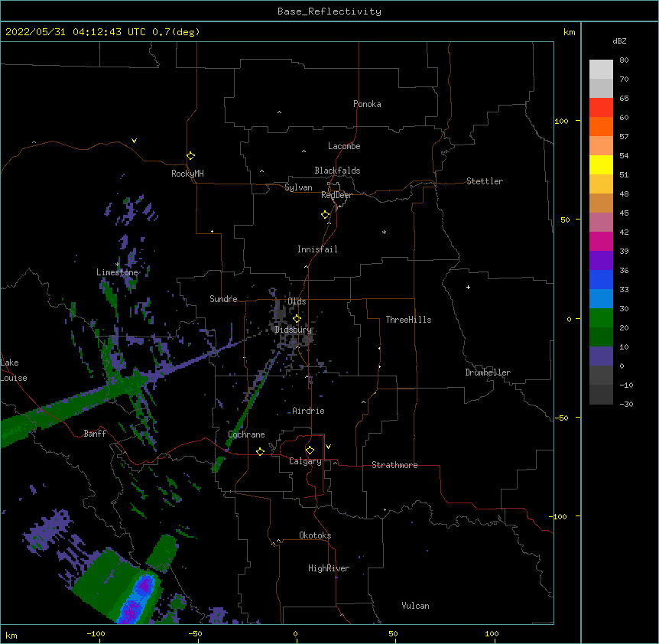Select the Blackfalds label
This screenshot has width=659, height=644.
coord(337,171)
